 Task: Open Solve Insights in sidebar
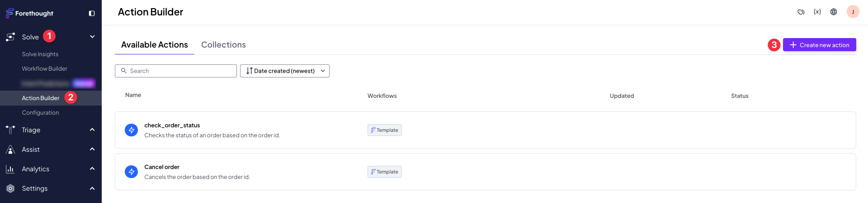pyautogui.click(x=40, y=54)
